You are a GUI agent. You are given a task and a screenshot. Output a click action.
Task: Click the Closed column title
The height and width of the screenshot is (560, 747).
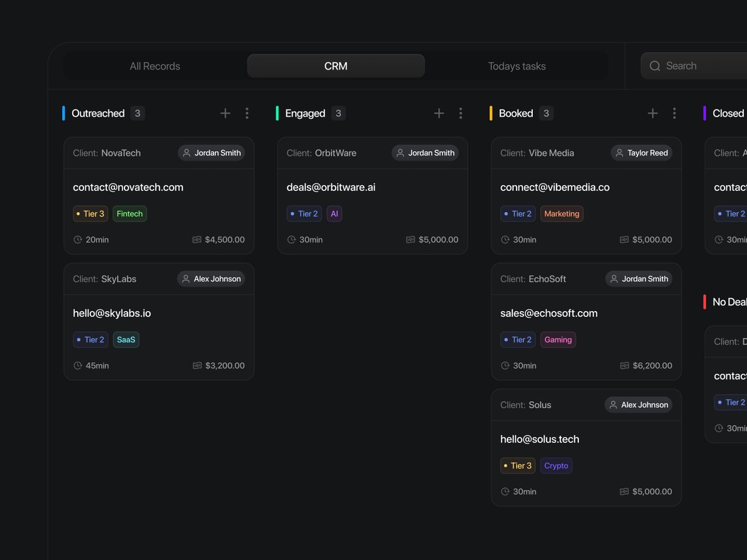[x=728, y=113]
